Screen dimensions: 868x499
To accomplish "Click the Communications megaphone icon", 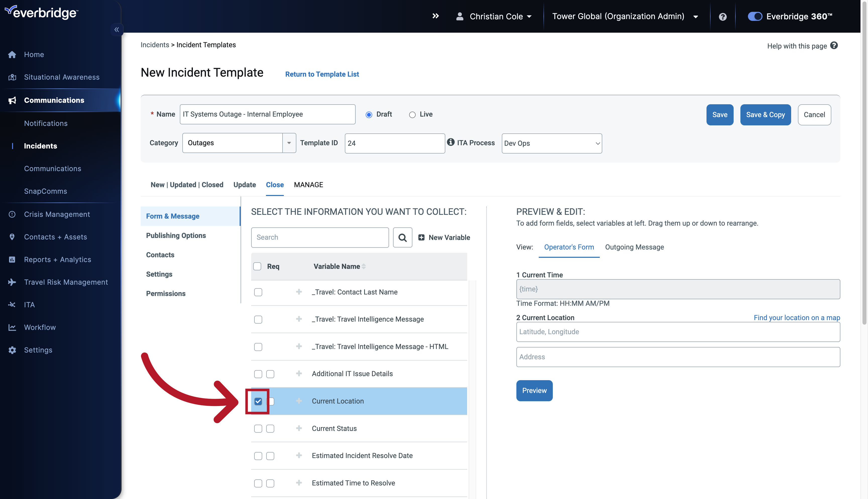I will (x=12, y=100).
